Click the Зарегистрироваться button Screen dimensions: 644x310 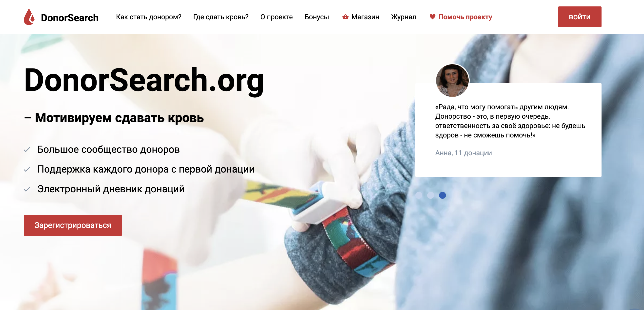[x=73, y=225]
